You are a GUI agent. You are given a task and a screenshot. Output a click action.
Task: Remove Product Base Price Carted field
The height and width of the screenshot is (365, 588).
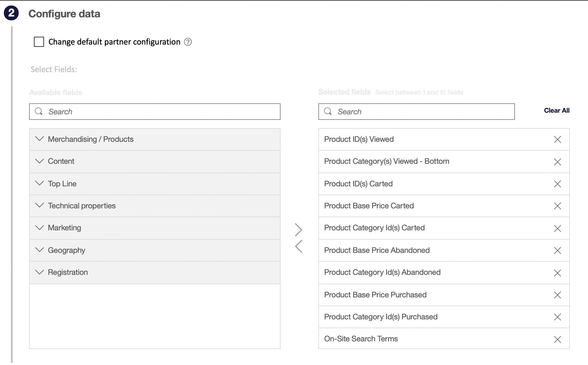[557, 206]
